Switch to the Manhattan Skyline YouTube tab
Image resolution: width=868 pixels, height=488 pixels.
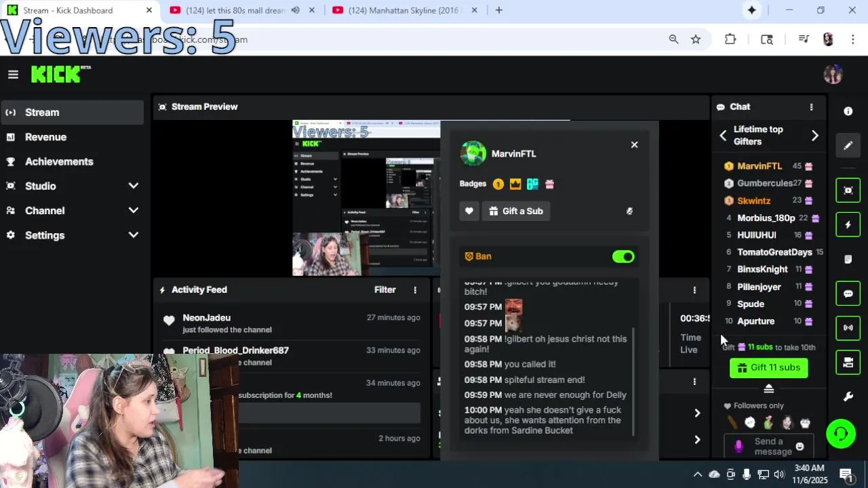[x=406, y=10]
